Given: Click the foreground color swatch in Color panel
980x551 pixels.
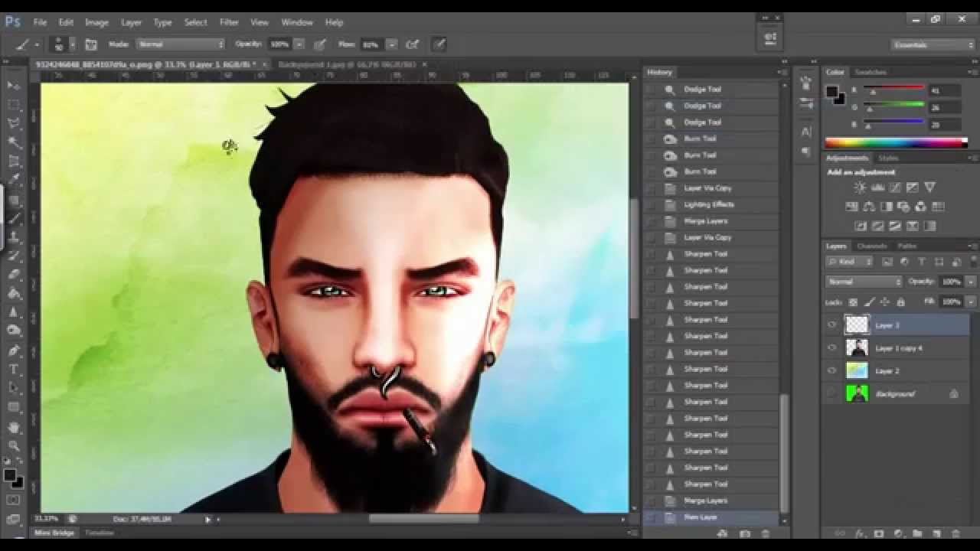Looking at the screenshot, I should click(831, 93).
